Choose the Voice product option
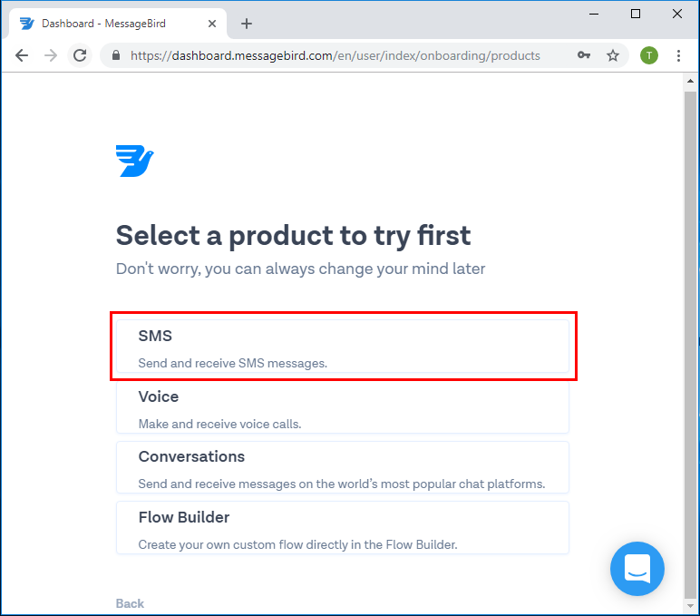 343,407
